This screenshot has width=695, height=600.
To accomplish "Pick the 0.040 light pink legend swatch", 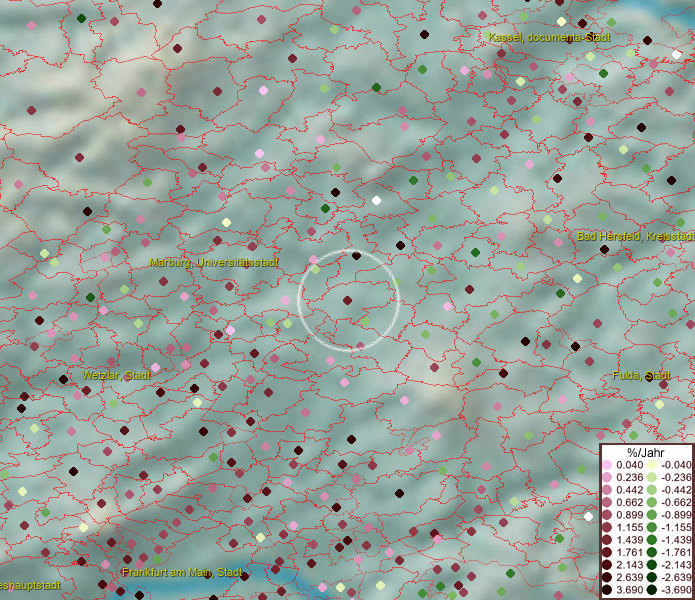I will point(607,465).
